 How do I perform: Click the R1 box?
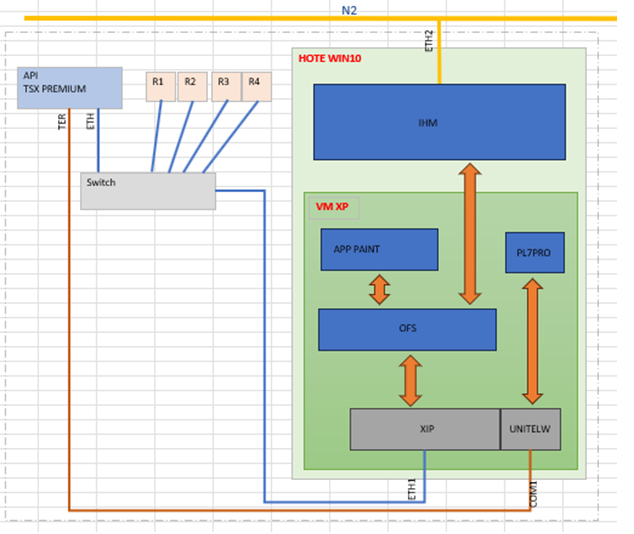click(159, 86)
